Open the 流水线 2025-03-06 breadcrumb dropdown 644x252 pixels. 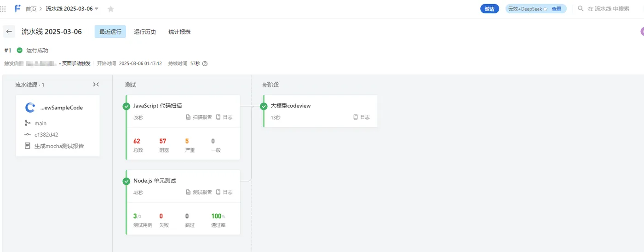point(97,9)
